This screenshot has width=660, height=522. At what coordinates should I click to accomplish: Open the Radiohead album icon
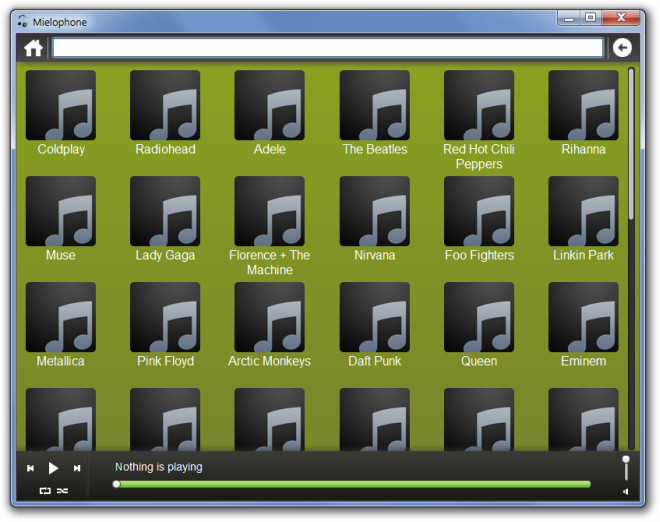pos(165,105)
